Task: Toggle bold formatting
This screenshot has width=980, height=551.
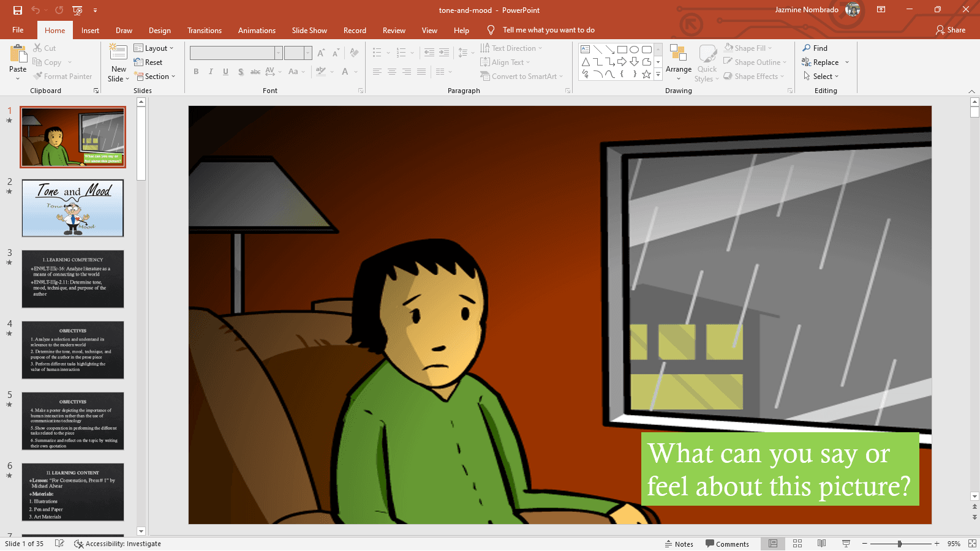Action: [x=196, y=72]
